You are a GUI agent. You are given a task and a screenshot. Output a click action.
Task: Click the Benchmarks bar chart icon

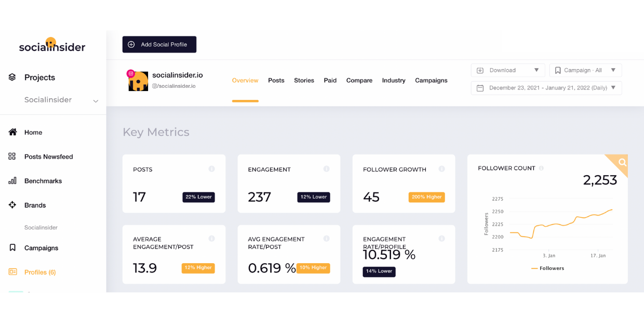tap(12, 181)
